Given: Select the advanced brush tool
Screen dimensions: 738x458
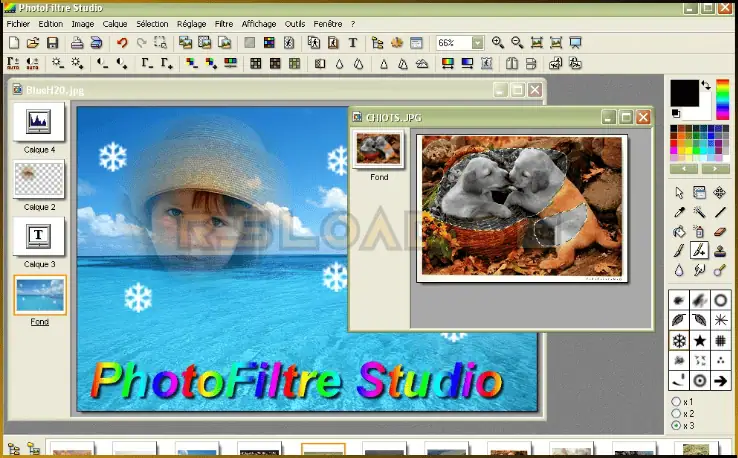Looking at the screenshot, I should click(699, 251).
